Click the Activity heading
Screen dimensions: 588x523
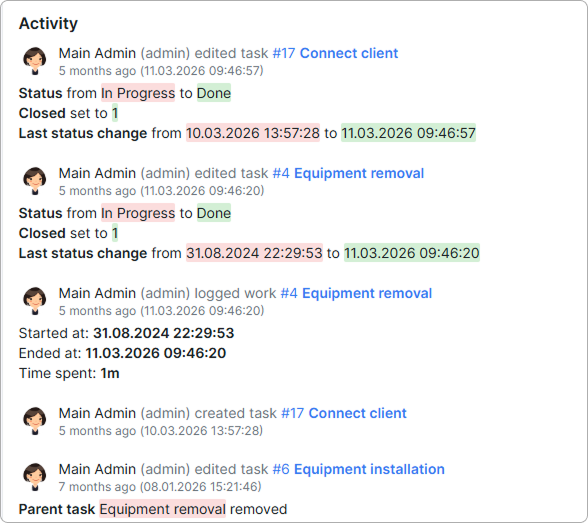[x=48, y=23]
